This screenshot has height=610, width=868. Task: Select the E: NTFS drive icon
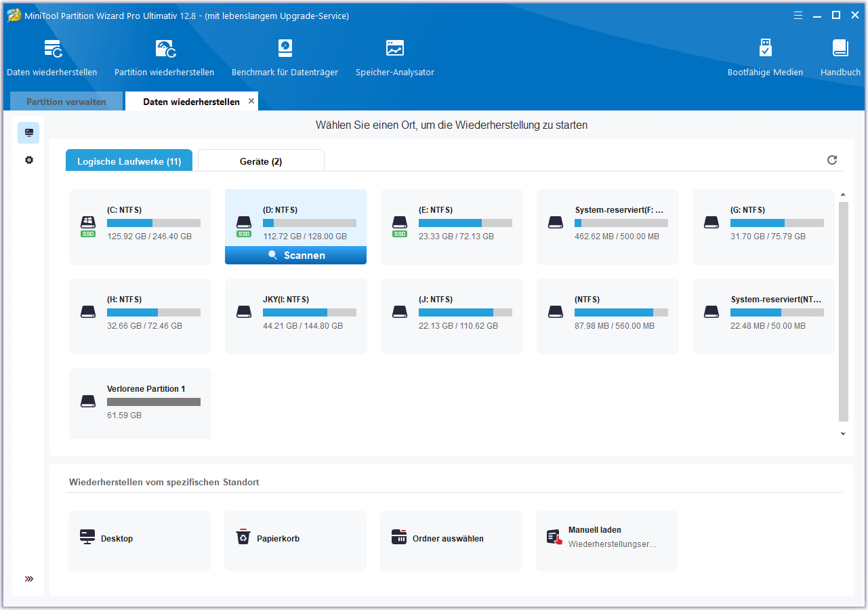pos(400,225)
